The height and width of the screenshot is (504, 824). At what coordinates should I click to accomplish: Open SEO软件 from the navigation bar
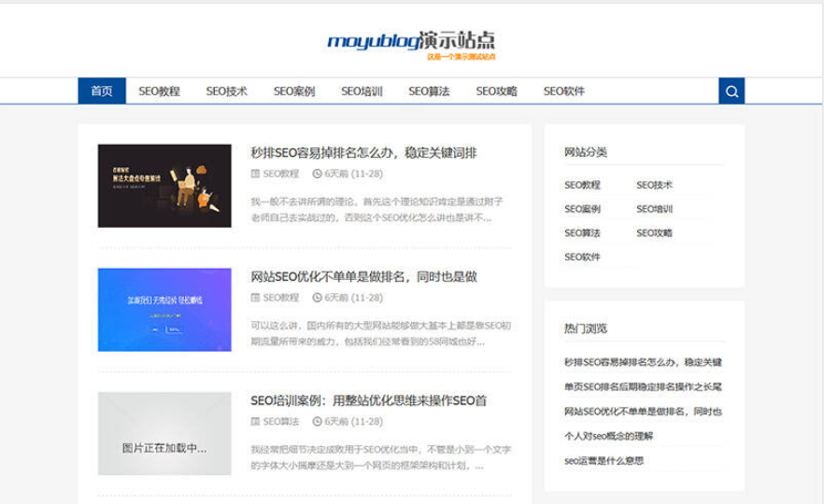pos(563,91)
